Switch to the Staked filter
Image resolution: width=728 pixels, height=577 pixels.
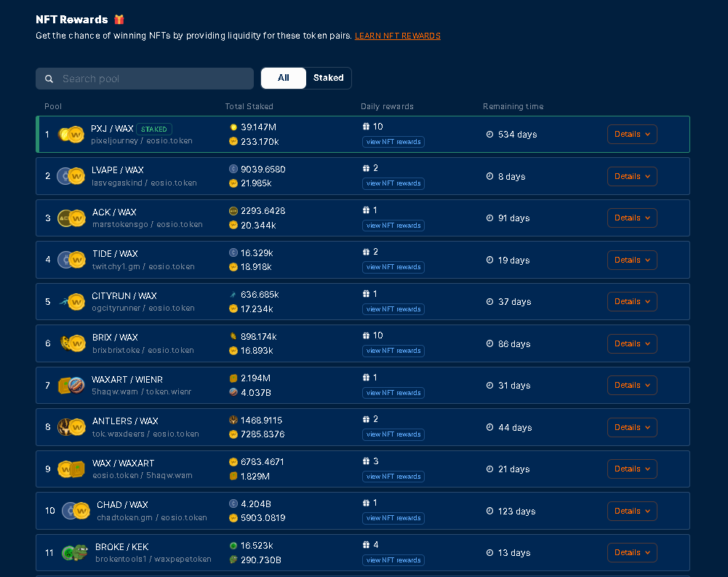[328, 78]
